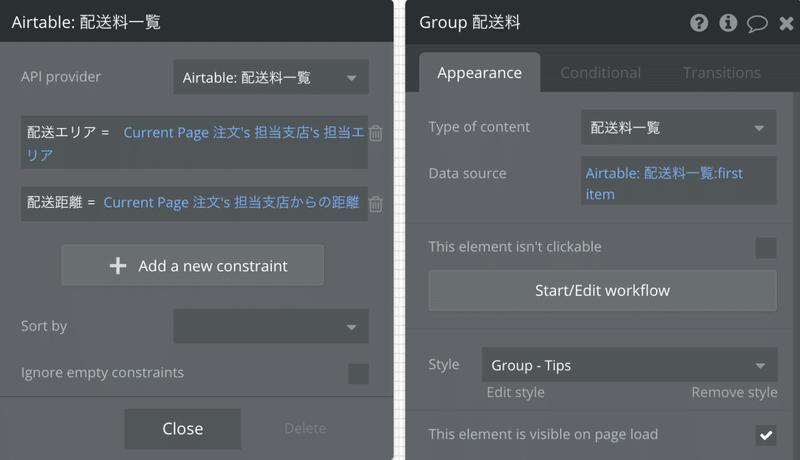Toggle Ignore empty constraints checkbox
The height and width of the screenshot is (460, 800).
pyautogui.click(x=358, y=374)
